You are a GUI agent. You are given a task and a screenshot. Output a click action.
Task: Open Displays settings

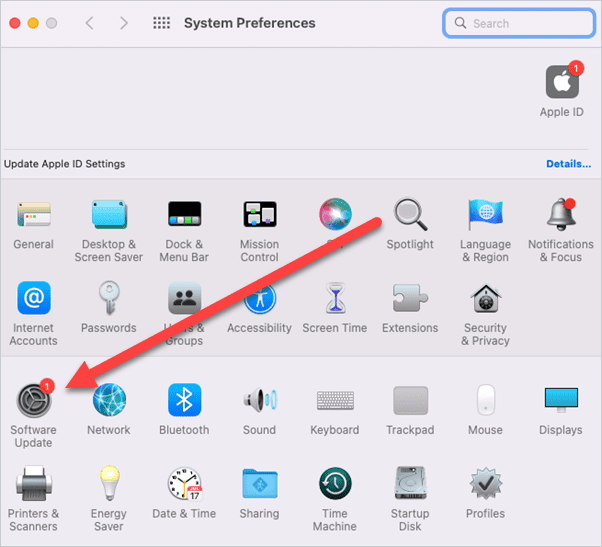(x=561, y=400)
